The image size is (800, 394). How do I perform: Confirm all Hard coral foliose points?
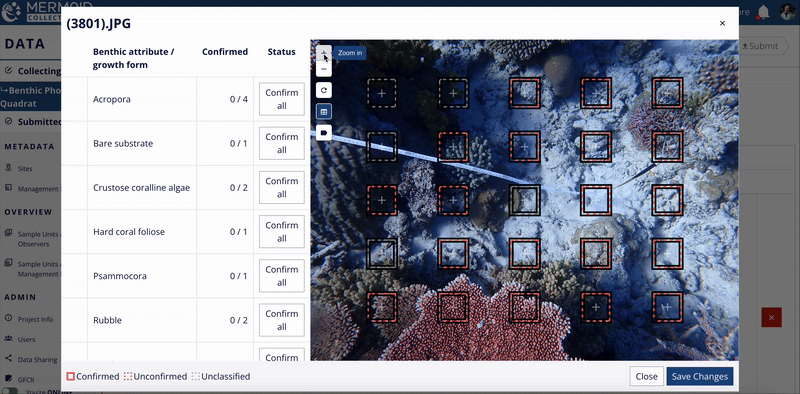(x=282, y=232)
